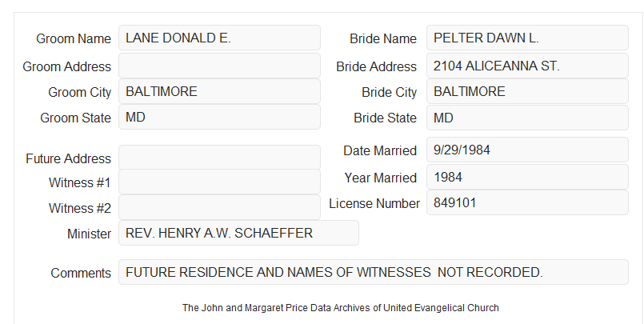Focus the Groom State field
Screen dimensions: 644x324
pyautogui.click(x=219, y=117)
